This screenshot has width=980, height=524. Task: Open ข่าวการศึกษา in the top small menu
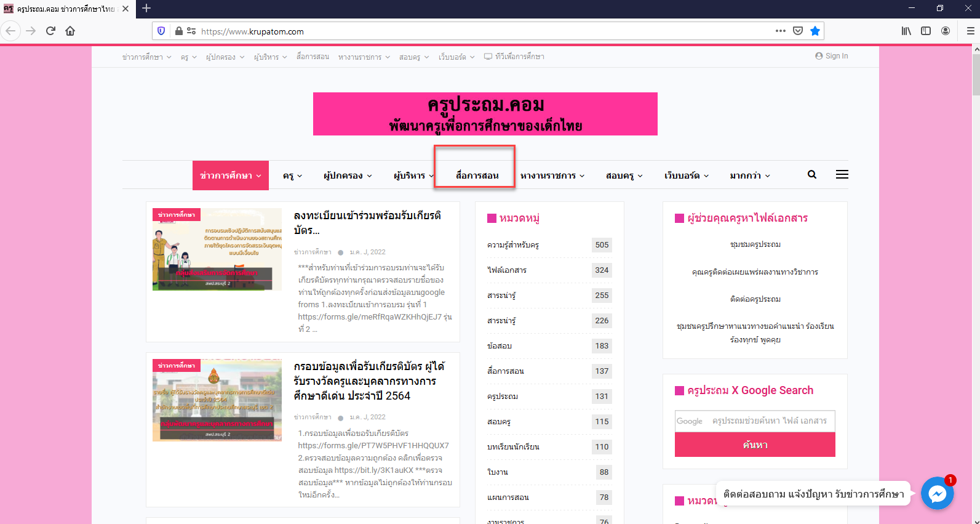(x=146, y=57)
